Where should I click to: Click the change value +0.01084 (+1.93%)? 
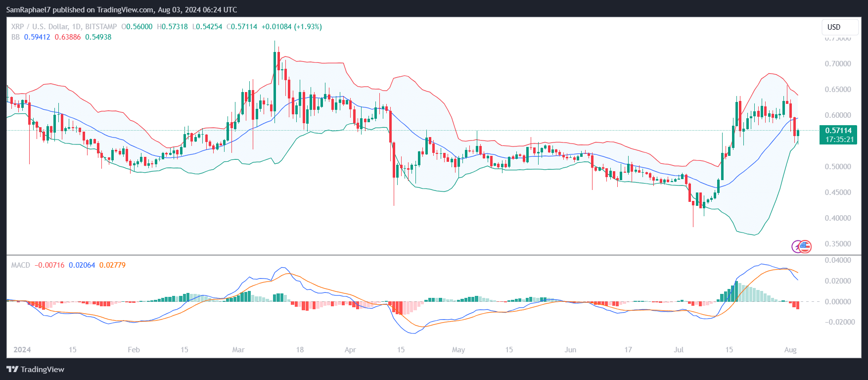coord(292,27)
